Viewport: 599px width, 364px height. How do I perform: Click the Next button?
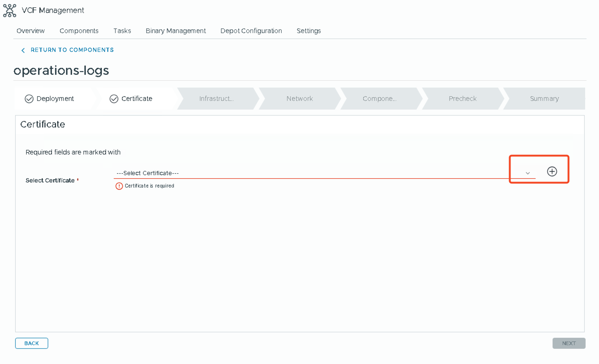point(569,343)
